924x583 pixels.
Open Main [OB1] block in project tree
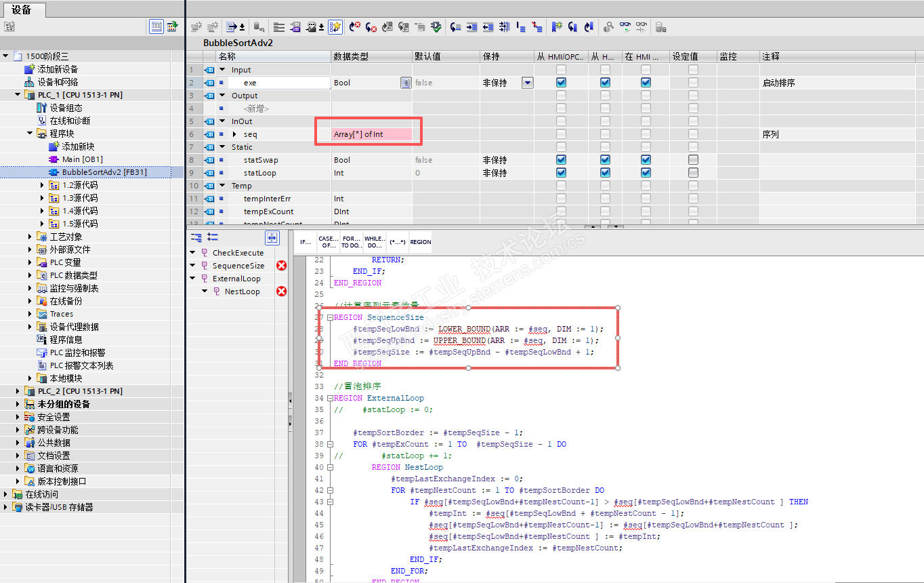coord(82,159)
